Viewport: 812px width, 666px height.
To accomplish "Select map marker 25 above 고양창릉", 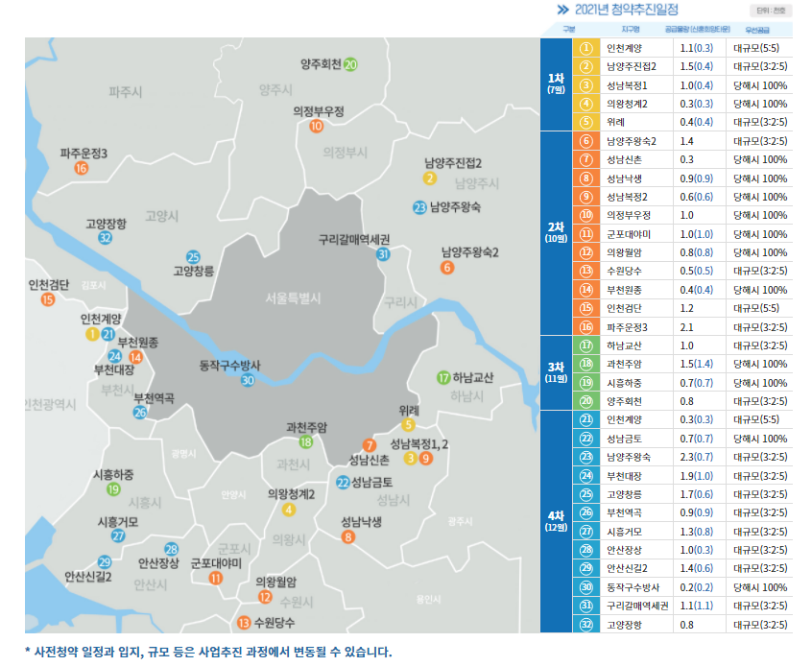I will coord(193,257).
